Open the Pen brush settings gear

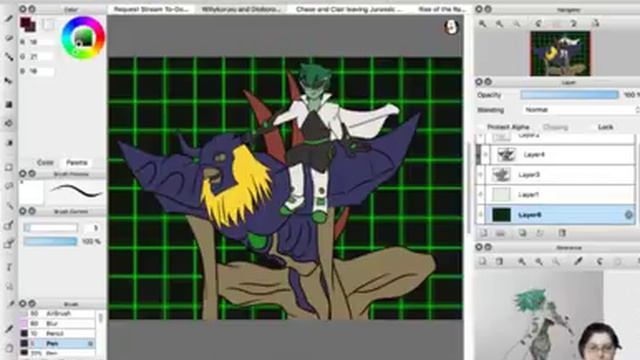91,344
